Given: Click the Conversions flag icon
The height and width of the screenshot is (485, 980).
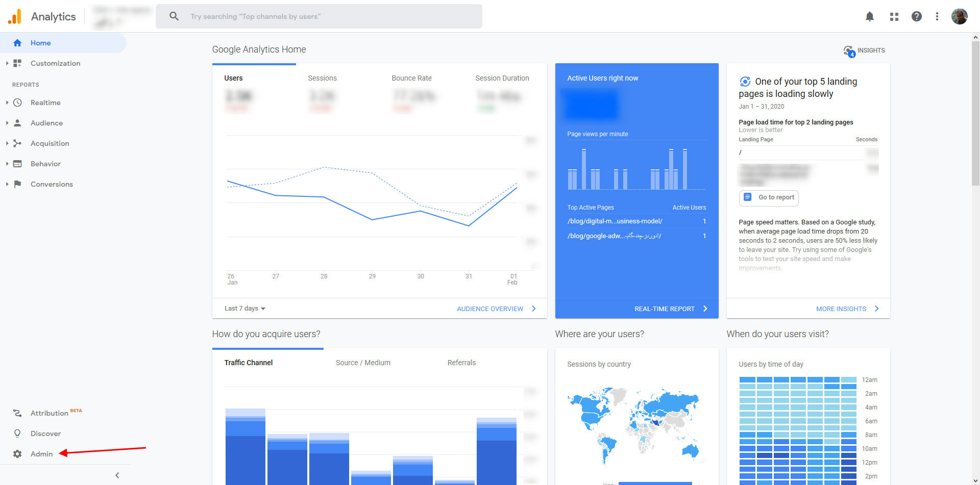Looking at the screenshot, I should (x=17, y=184).
